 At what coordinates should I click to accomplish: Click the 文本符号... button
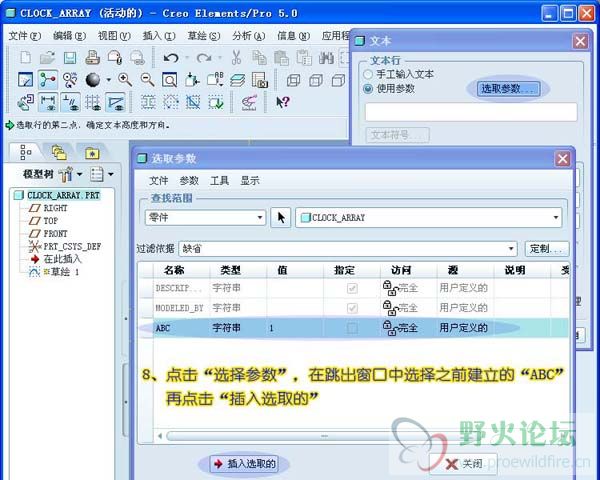pos(397,135)
